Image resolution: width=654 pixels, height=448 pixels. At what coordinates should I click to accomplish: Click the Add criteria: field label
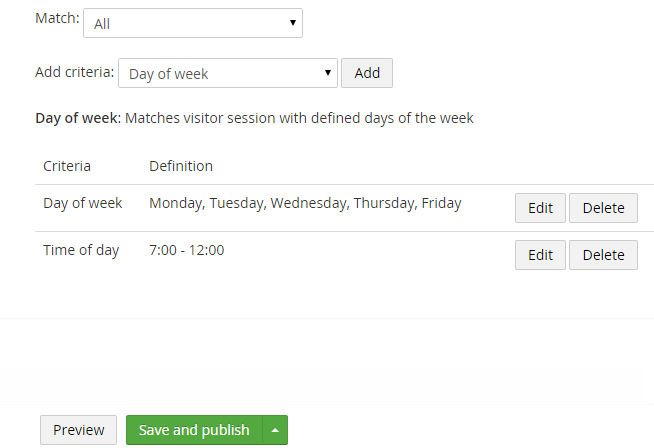click(x=75, y=72)
